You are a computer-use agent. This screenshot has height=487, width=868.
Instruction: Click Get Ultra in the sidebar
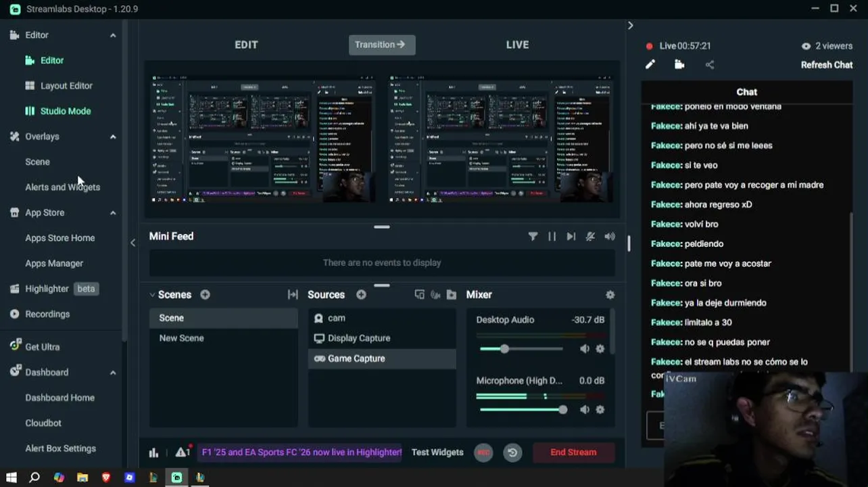coord(42,347)
